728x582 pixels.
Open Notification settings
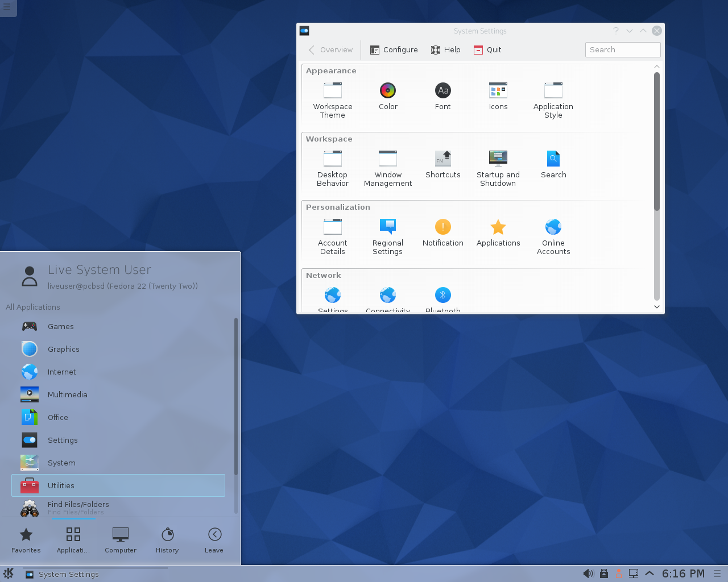click(x=443, y=233)
